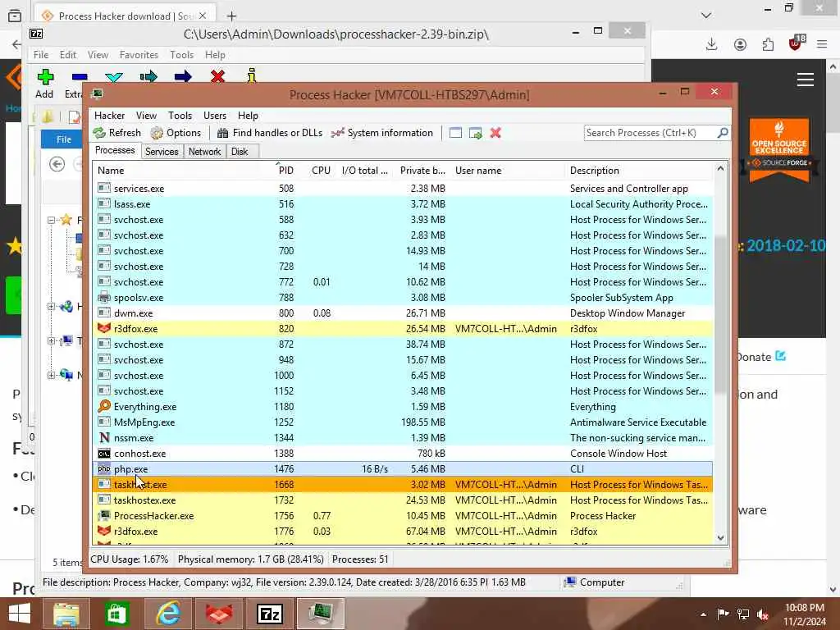Click the Windows Start button
Screen dimensions: 840x630
click(20, 614)
